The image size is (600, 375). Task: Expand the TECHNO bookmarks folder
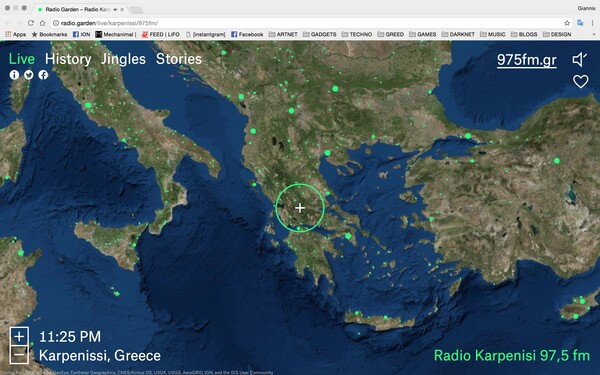click(x=357, y=34)
